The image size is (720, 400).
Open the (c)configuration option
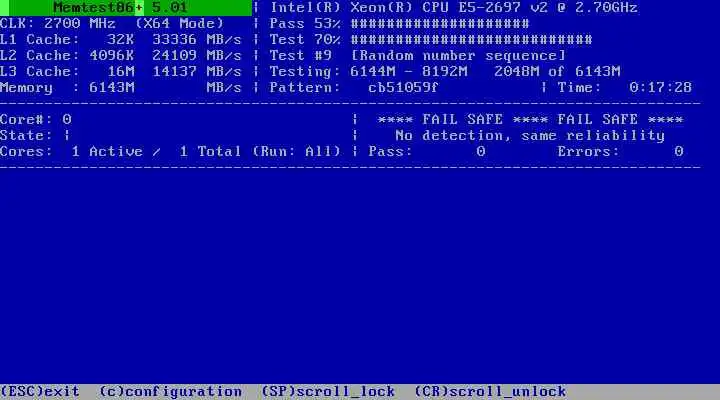click(x=171, y=392)
